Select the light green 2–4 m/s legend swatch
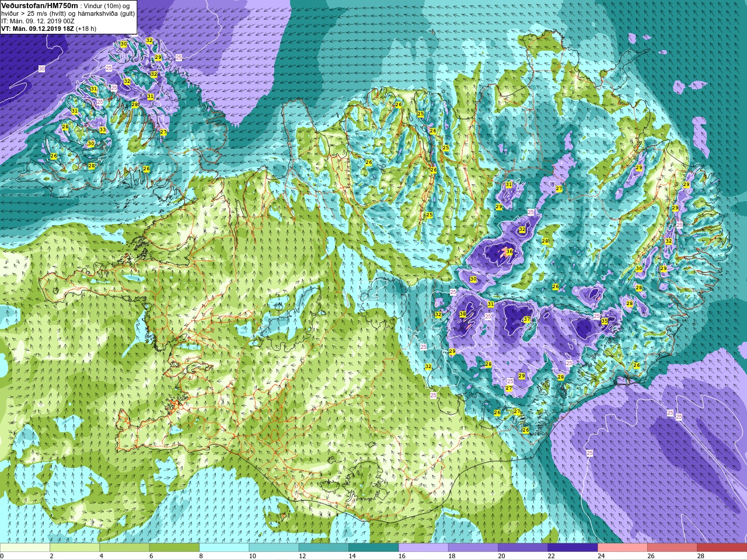The image size is (747, 560). tap(75, 548)
